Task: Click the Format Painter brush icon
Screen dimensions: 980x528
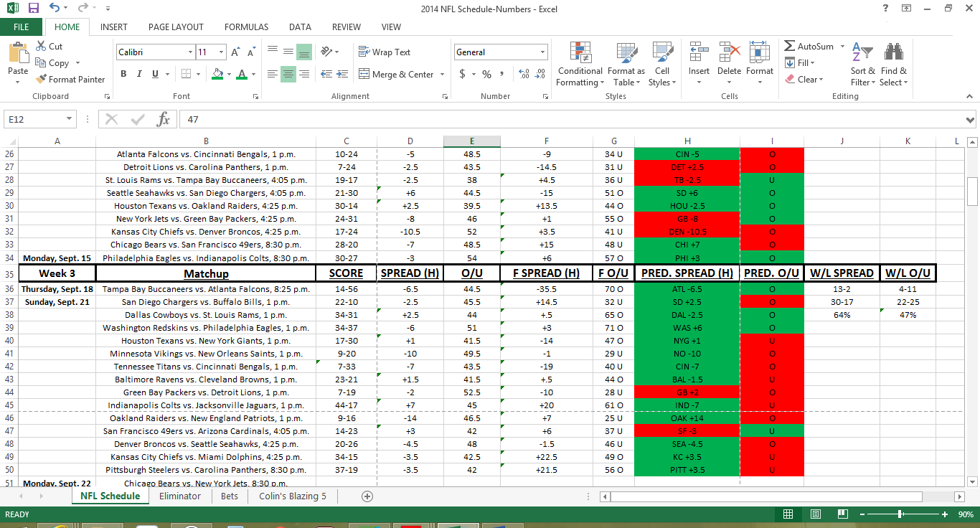Action: click(x=42, y=80)
